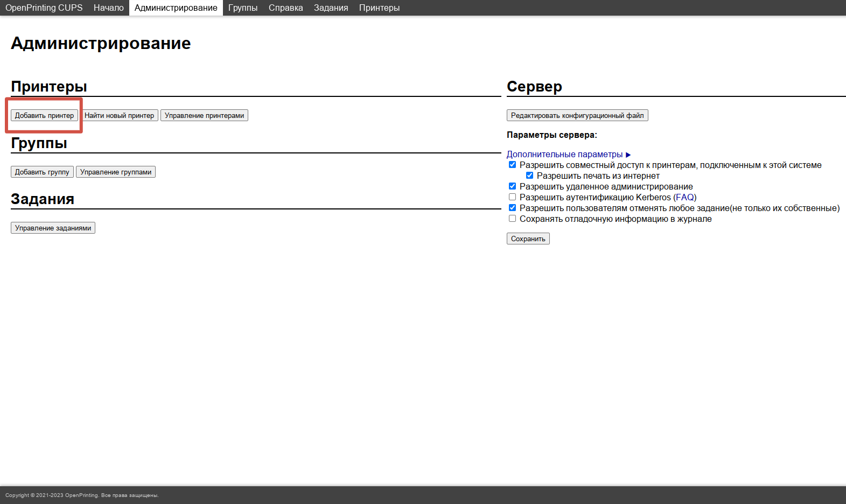Disable Разрешить удаленное администрирование checkbox
The image size is (846, 504).
pos(512,186)
